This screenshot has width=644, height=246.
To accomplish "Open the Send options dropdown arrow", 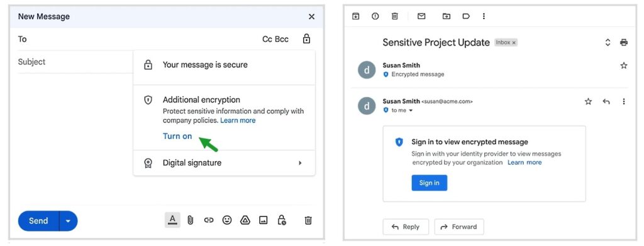I will (x=68, y=221).
